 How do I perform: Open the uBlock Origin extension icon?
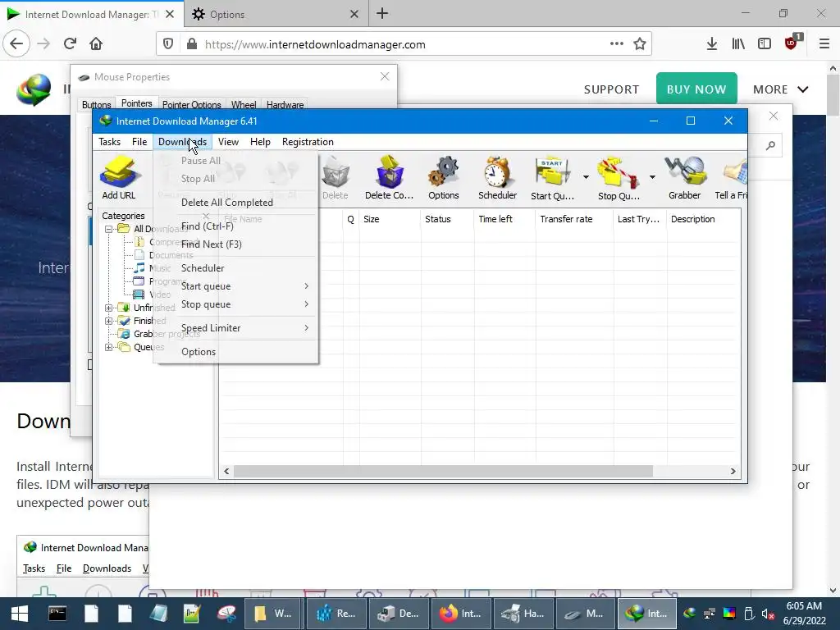792,43
